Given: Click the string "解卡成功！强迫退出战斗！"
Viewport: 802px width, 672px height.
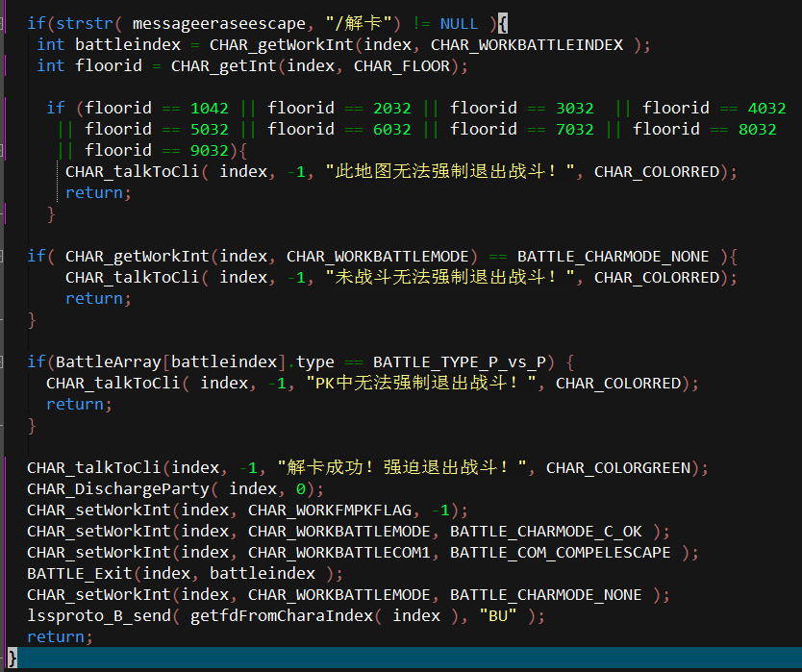Looking at the screenshot, I should [x=402, y=468].
